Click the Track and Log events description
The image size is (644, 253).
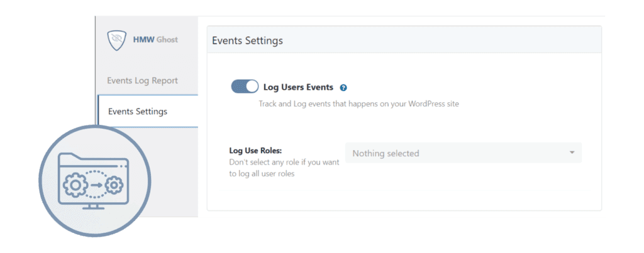(x=358, y=104)
